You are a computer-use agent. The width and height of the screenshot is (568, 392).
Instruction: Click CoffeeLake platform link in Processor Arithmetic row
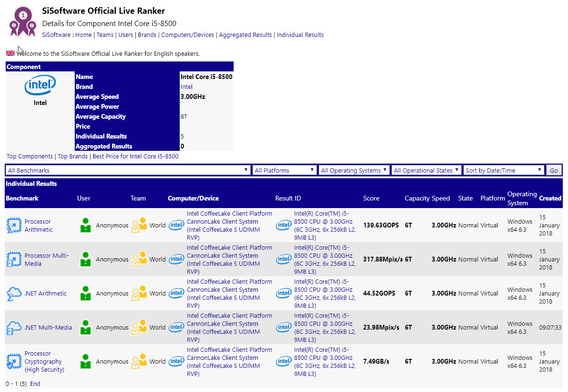point(229,226)
